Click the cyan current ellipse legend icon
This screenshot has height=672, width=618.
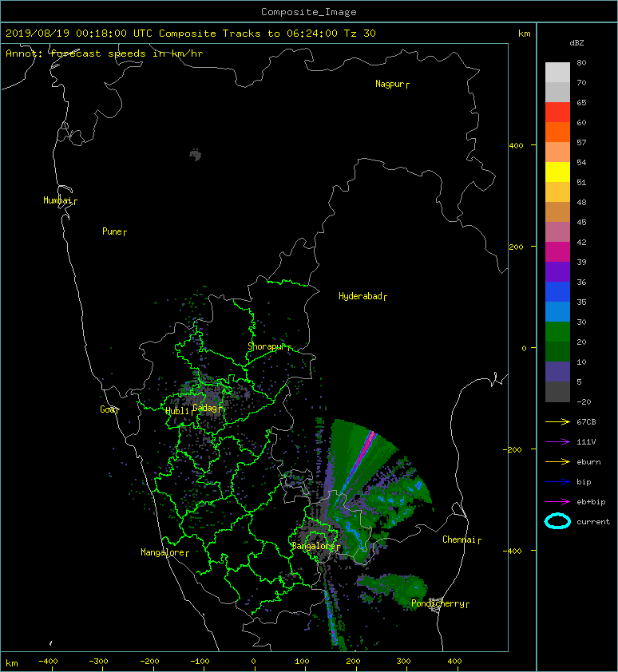557,521
